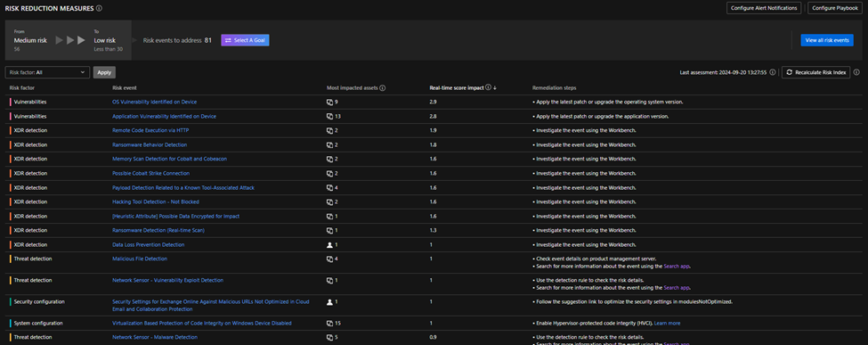The width and height of the screenshot is (868, 345).
Task: Follow the Learn more link for HVCI
Action: (x=667, y=323)
